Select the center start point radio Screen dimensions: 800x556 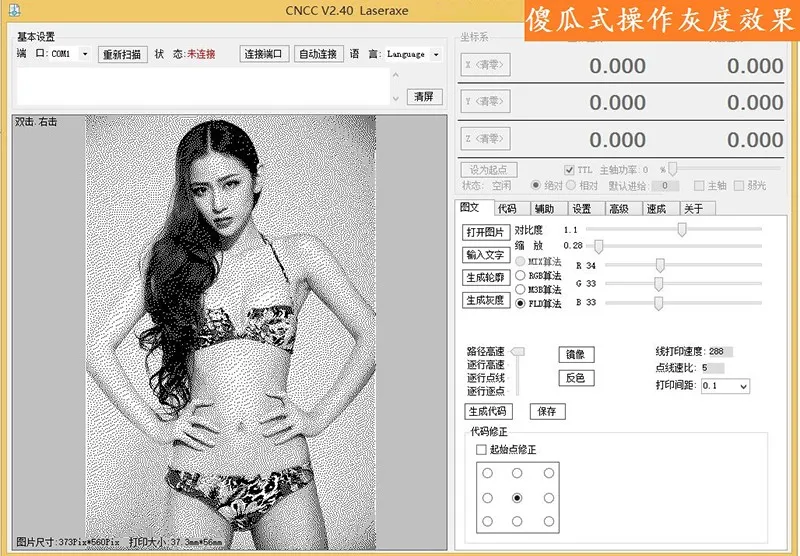point(517,497)
